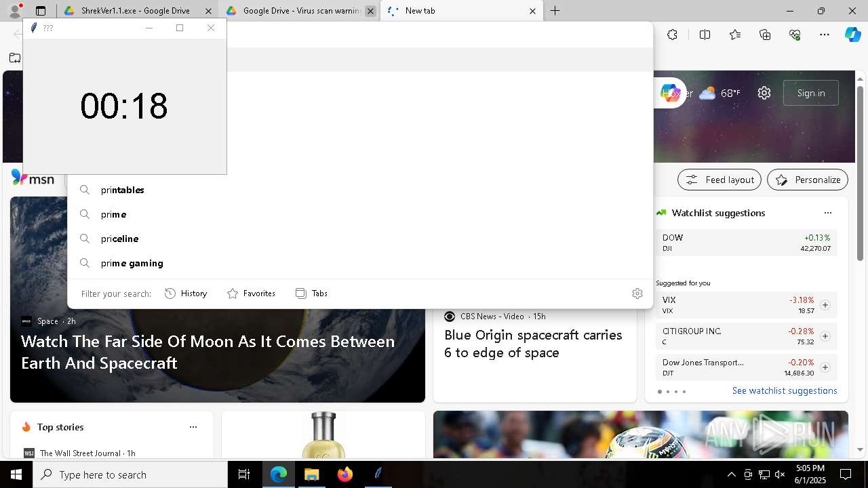Screen dimensions: 868x488
Task: Open the Windows Start menu
Action: pos(16,474)
